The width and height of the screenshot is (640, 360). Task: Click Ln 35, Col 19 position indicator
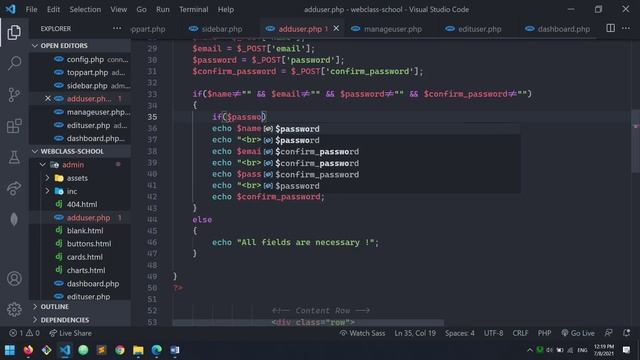(x=415, y=333)
